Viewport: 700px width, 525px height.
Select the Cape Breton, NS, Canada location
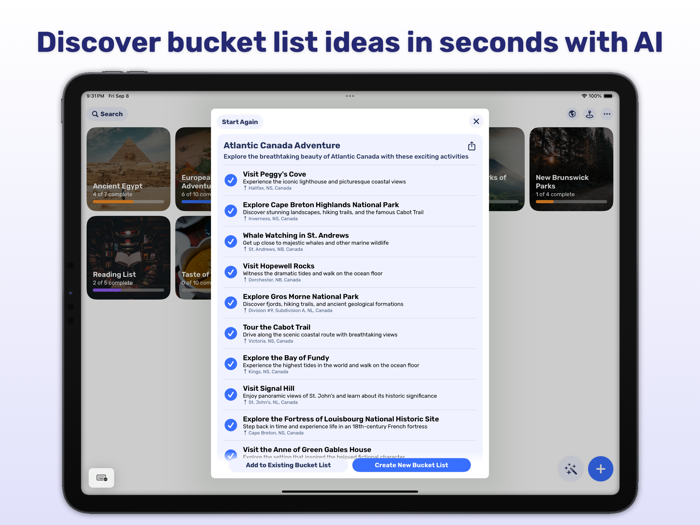click(x=273, y=433)
